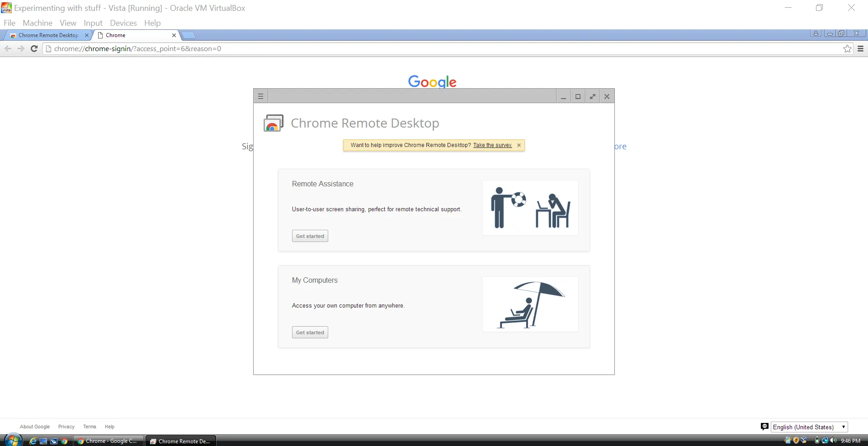Switch to Chrome - Google taskbar button

(x=108, y=441)
